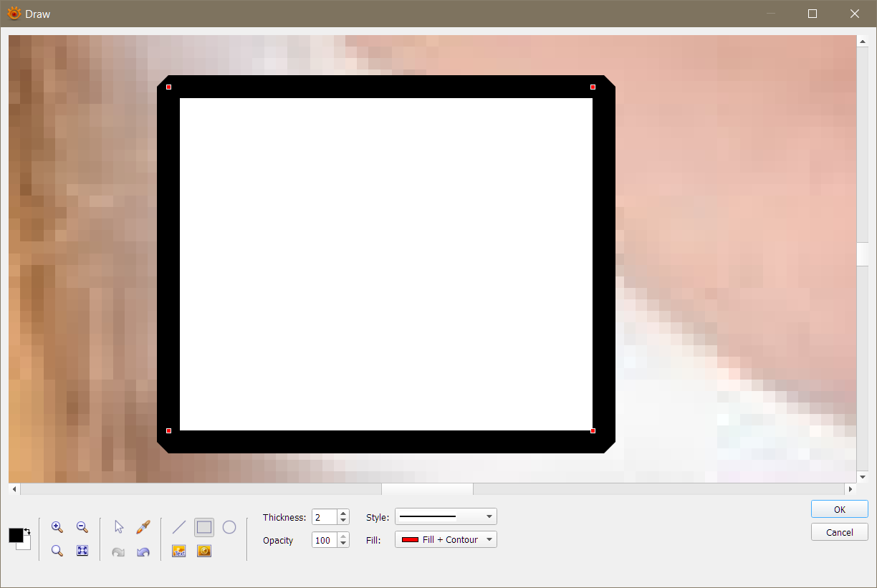The height and width of the screenshot is (588, 877).
Task: Click the vertical scrollbar up arrow
Action: coord(863,41)
